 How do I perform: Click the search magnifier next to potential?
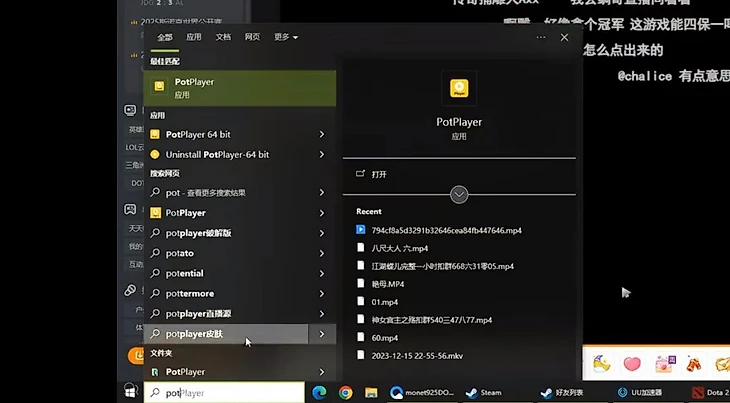click(155, 273)
